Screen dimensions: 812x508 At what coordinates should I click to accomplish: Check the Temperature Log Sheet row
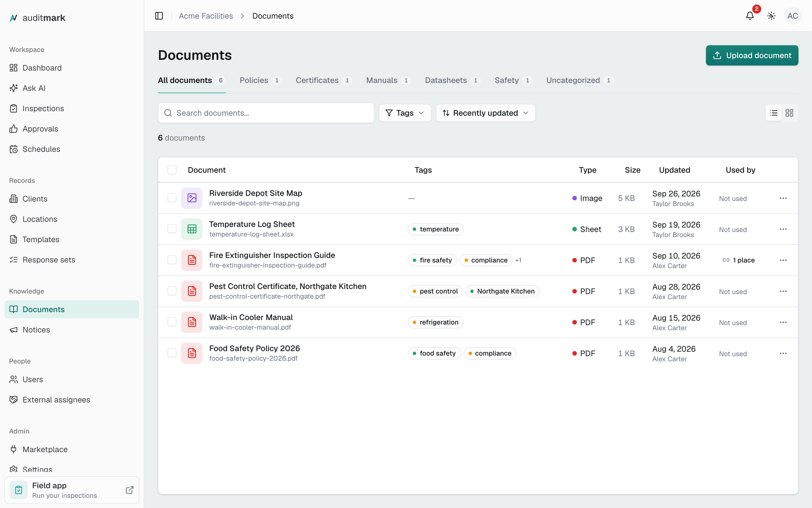[172, 229]
